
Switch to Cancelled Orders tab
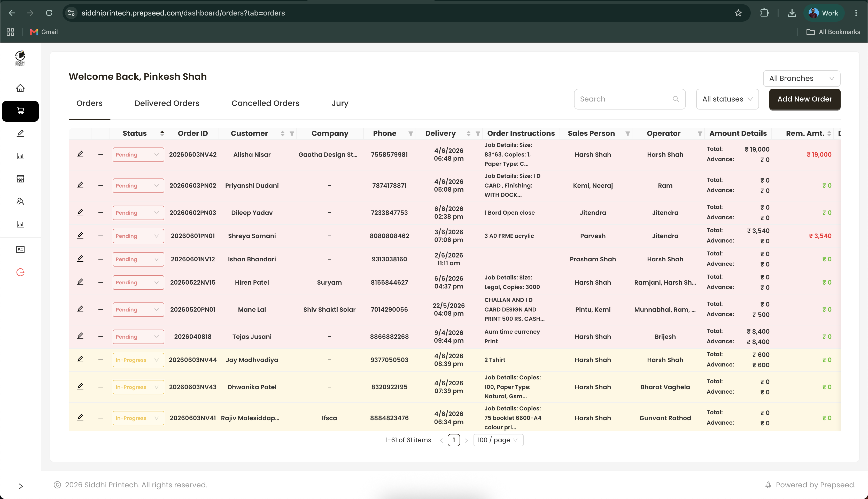click(265, 103)
